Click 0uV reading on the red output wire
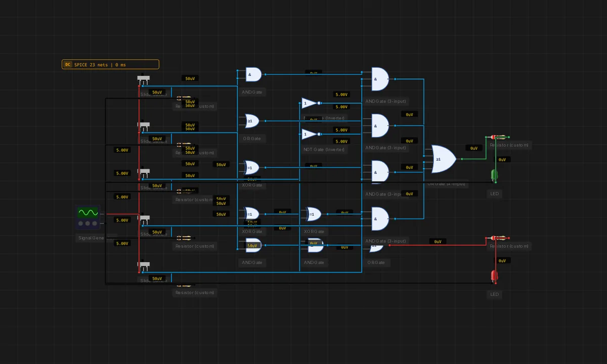 pyautogui.click(x=438, y=242)
